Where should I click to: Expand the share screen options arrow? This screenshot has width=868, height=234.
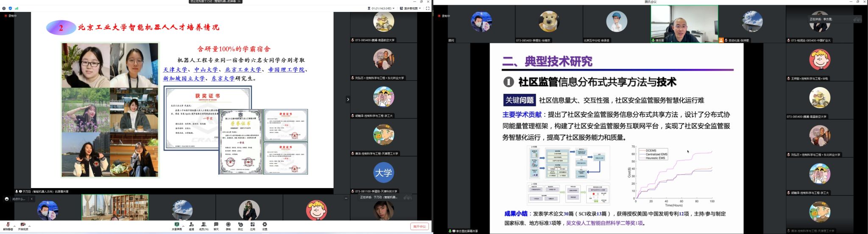point(183,226)
